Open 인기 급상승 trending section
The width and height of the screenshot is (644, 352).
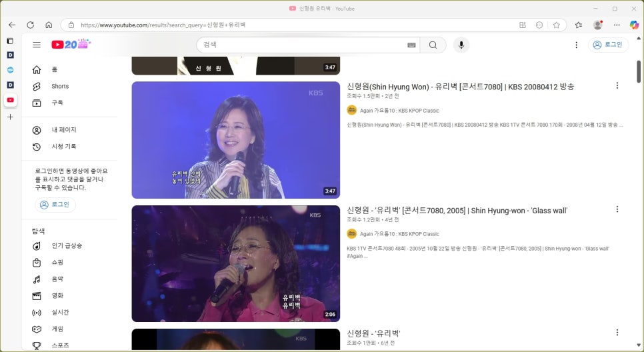(70, 245)
